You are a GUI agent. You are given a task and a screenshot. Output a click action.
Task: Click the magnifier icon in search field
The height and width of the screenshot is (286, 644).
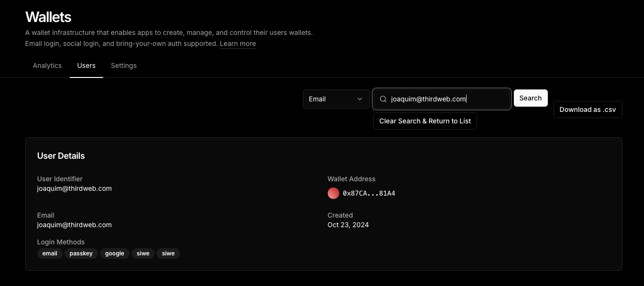(x=383, y=99)
